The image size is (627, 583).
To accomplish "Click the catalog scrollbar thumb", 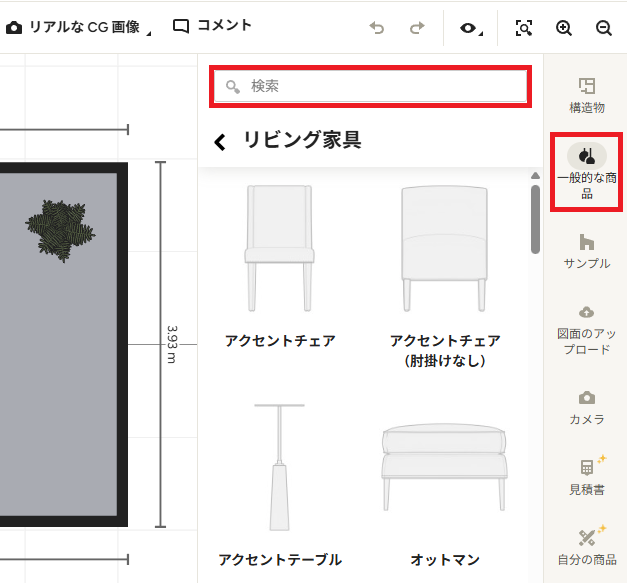I will point(535,219).
